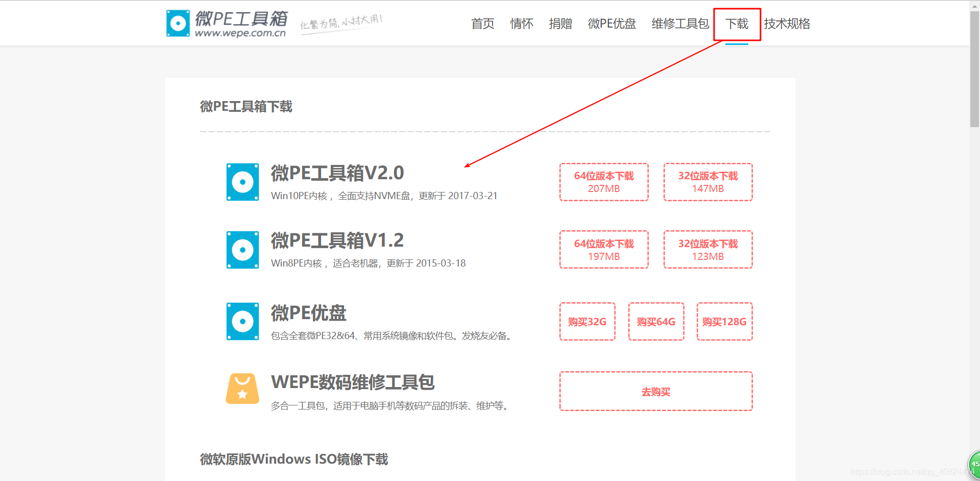Download V1.2 32位版本 123MB
Viewport: 980px width, 481px height.
click(x=708, y=250)
